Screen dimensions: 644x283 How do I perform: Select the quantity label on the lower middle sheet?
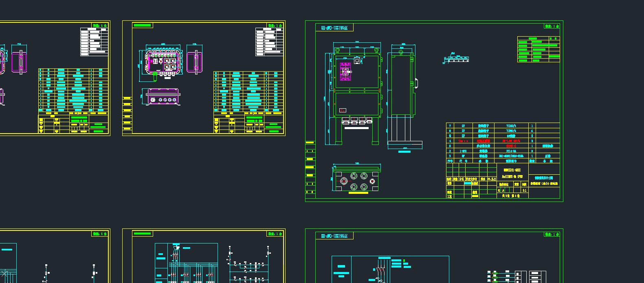(x=275, y=234)
